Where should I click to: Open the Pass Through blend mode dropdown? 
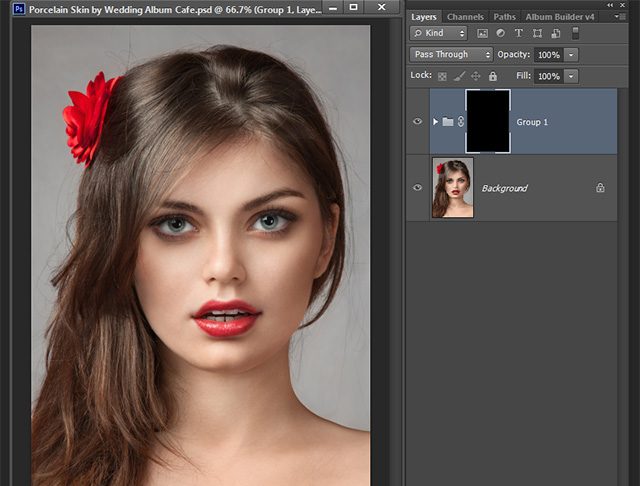click(451, 54)
